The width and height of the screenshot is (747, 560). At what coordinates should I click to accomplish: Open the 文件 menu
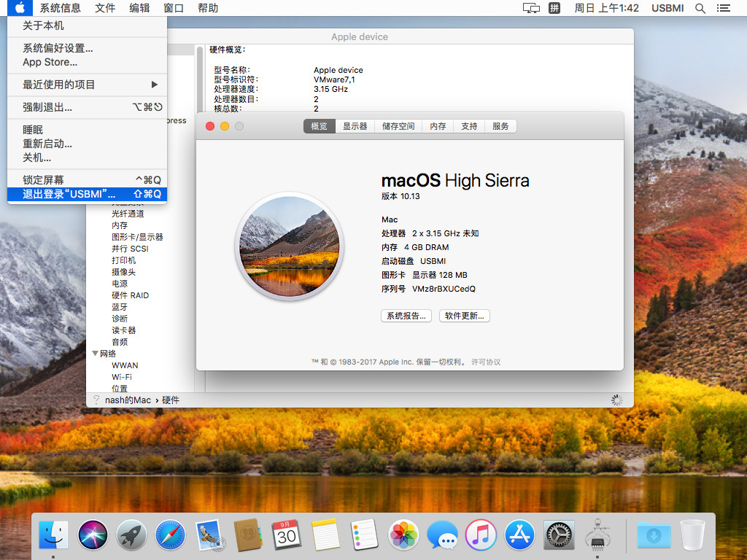(105, 8)
